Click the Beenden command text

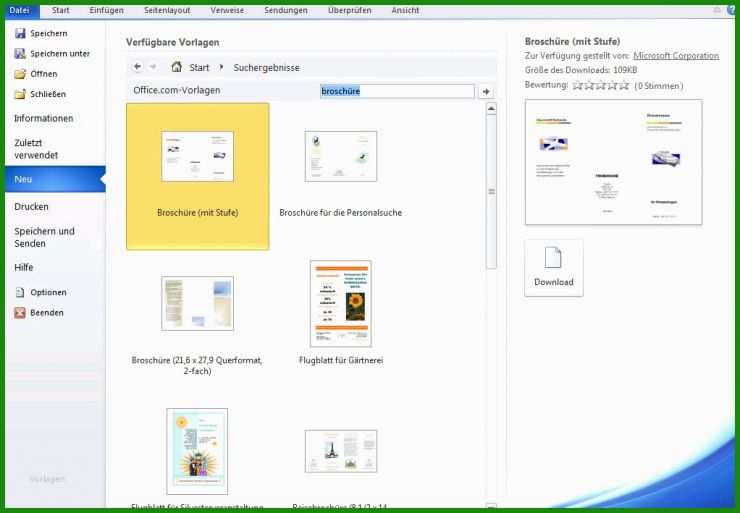click(47, 313)
